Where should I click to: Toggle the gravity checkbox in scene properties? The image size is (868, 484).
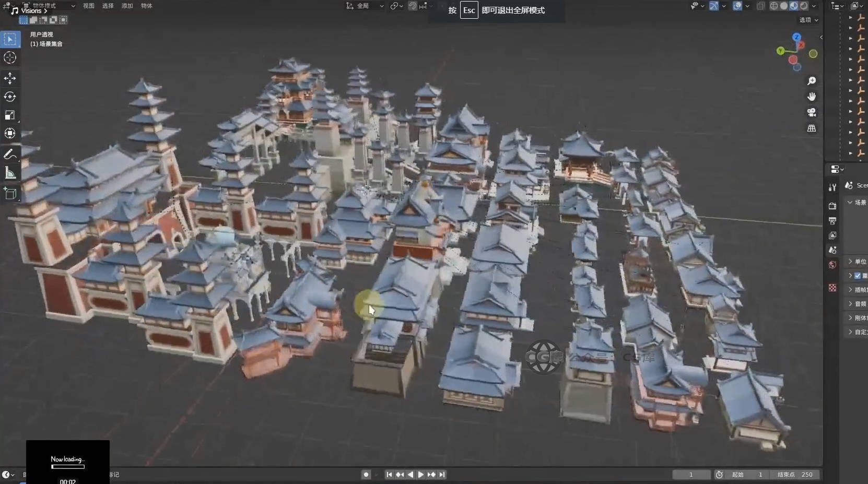[858, 276]
